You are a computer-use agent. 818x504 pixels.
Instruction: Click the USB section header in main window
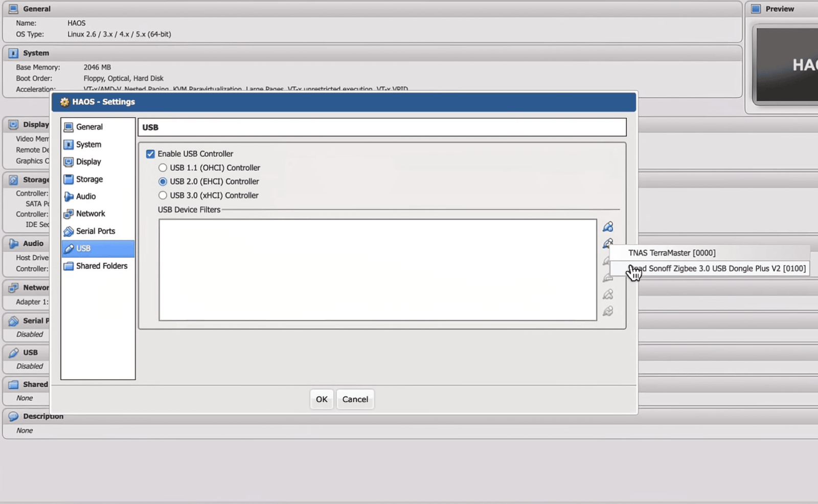click(x=27, y=352)
